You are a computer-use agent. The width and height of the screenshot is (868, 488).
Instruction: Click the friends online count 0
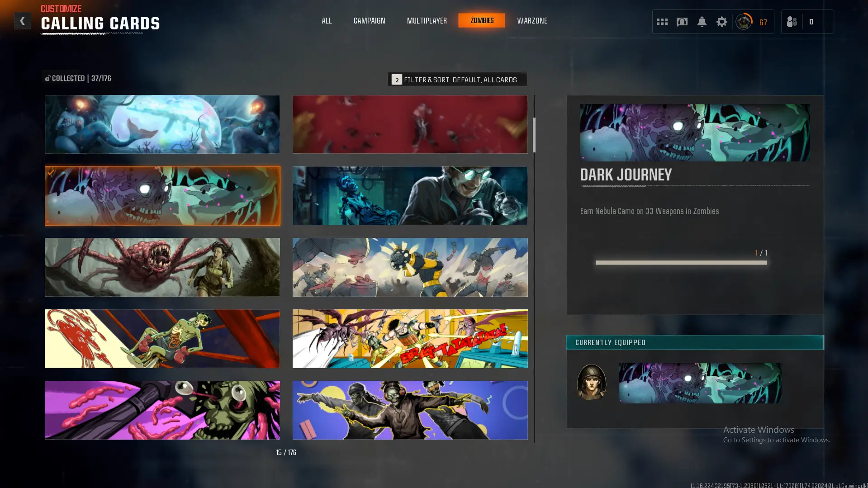click(x=811, y=22)
